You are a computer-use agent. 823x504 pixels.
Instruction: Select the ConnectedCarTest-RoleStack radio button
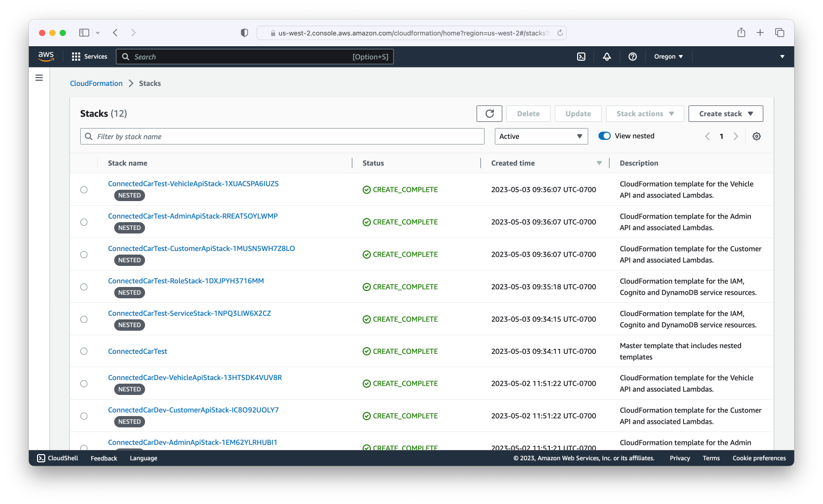84,287
